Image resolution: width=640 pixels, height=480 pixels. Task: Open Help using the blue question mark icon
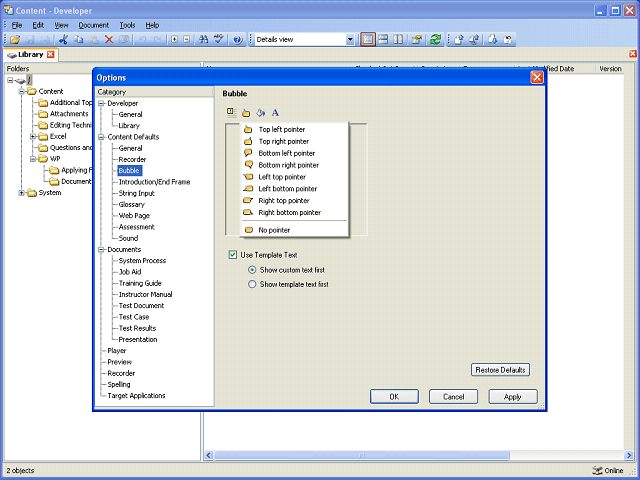pos(238,39)
